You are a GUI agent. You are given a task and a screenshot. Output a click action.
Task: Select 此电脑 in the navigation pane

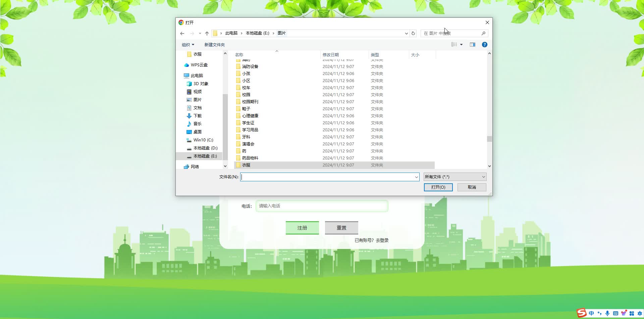tap(194, 76)
